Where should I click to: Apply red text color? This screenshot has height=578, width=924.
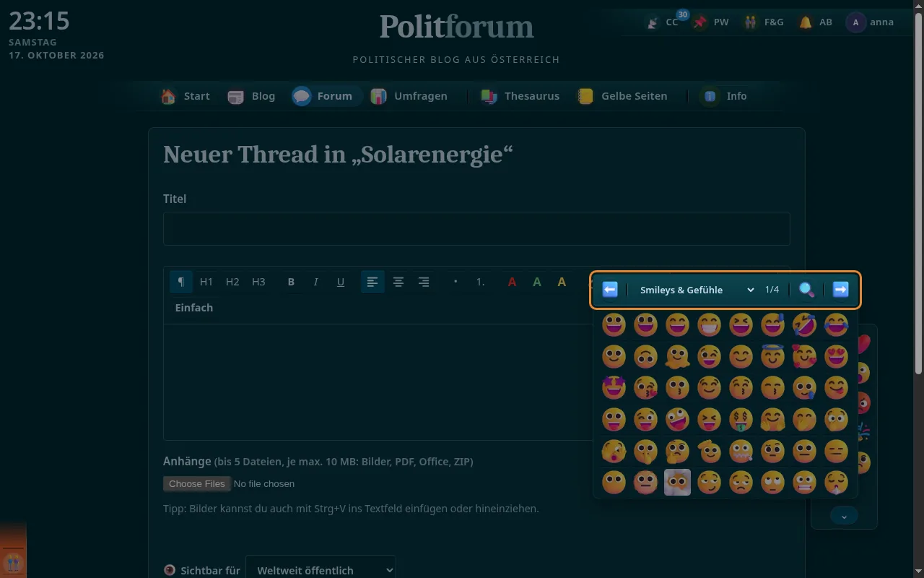pyautogui.click(x=512, y=282)
